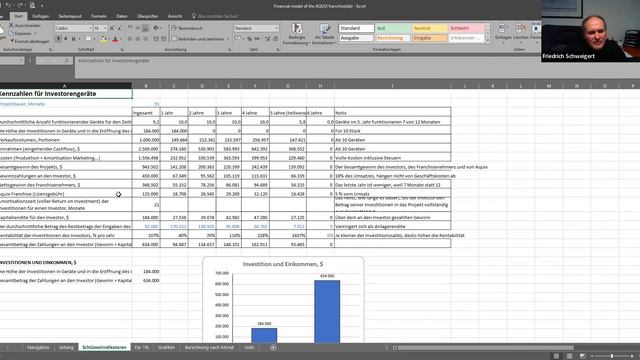The width and height of the screenshot is (640, 360).
Task: Click Verbinden und zentrieren button
Action: coord(198,39)
